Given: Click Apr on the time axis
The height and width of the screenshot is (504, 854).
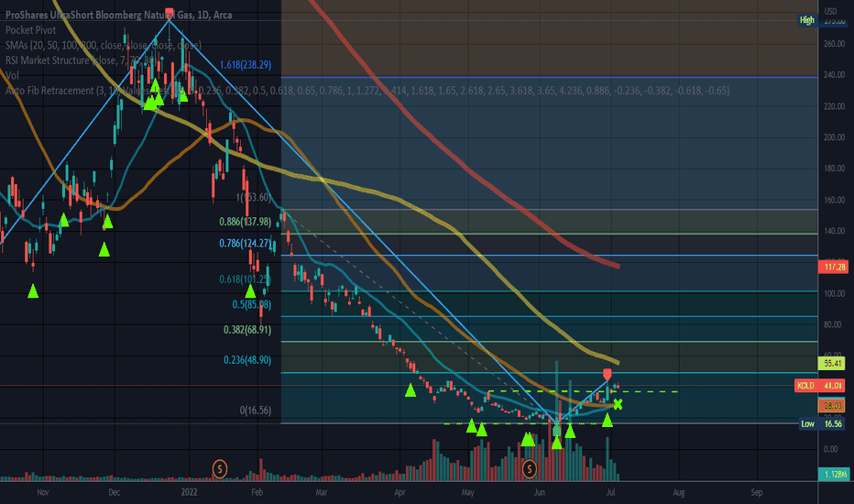Looking at the screenshot, I should pyautogui.click(x=400, y=493).
